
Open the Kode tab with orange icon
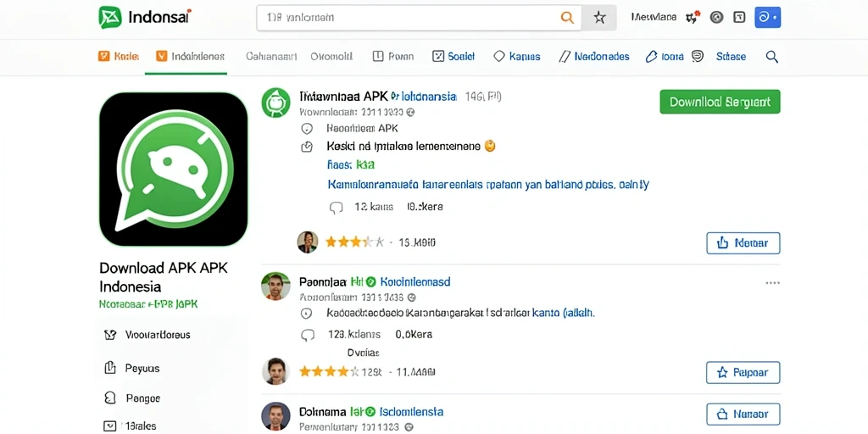click(x=119, y=56)
